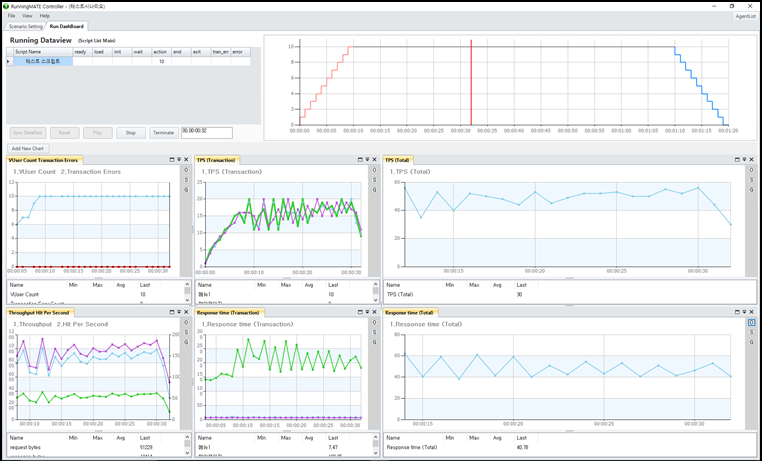
Task: Expand the row indicator arrow in script list
Action: coord(9,61)
